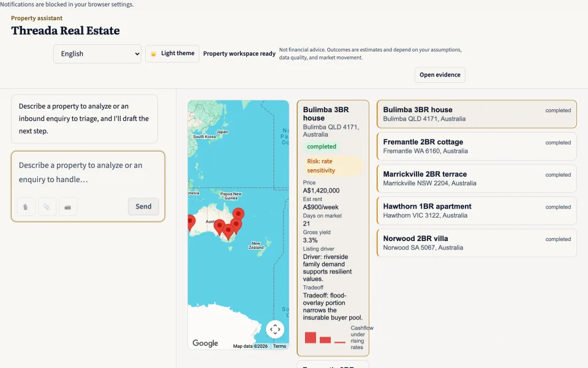Click the camera icon beside the paperclip
588x368 pixels.
(67, 207)
